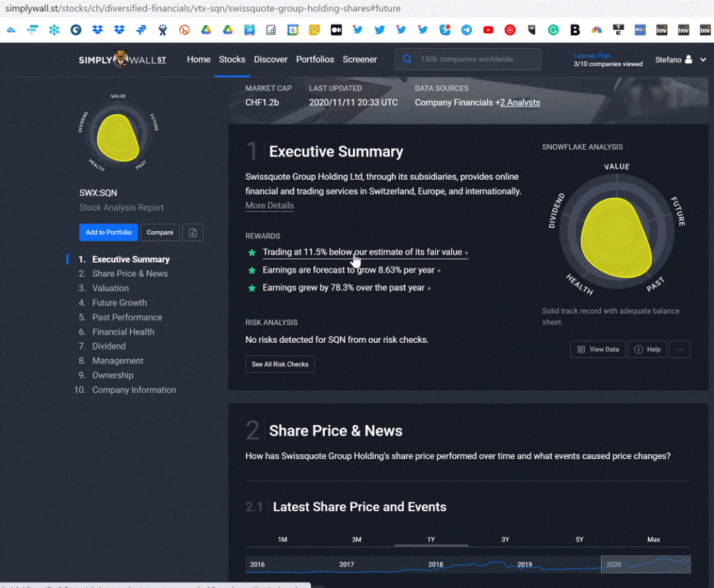This screenshot has height=588, width=714.
Task: Click the Stefano user profile icon
Action: click(688, 60)
